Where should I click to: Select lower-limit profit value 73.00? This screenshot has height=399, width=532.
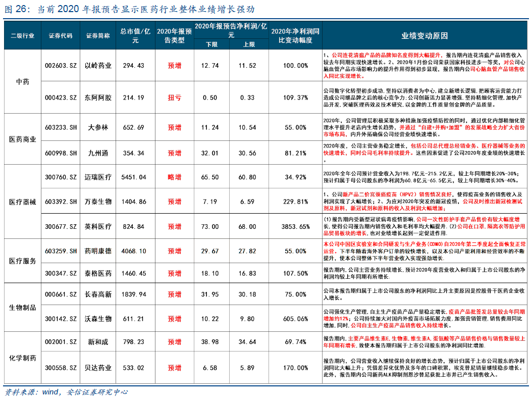pyautogui.click(x=209, y=226)
